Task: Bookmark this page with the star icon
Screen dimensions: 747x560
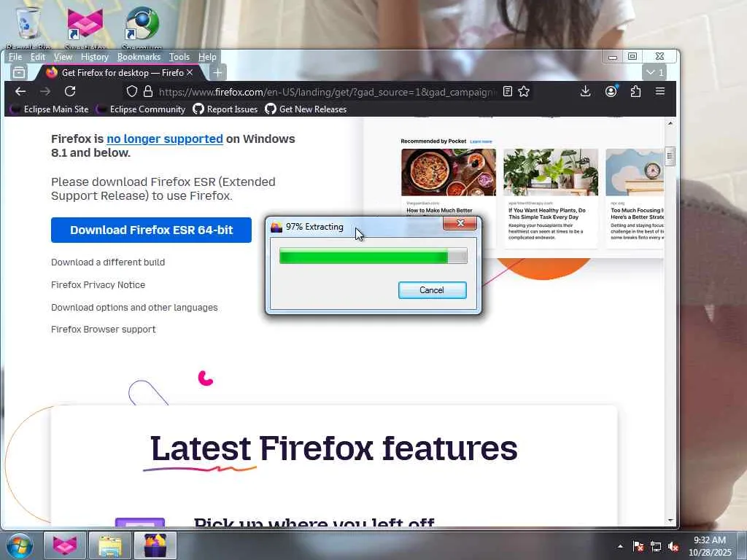Action: pos(524,91)
